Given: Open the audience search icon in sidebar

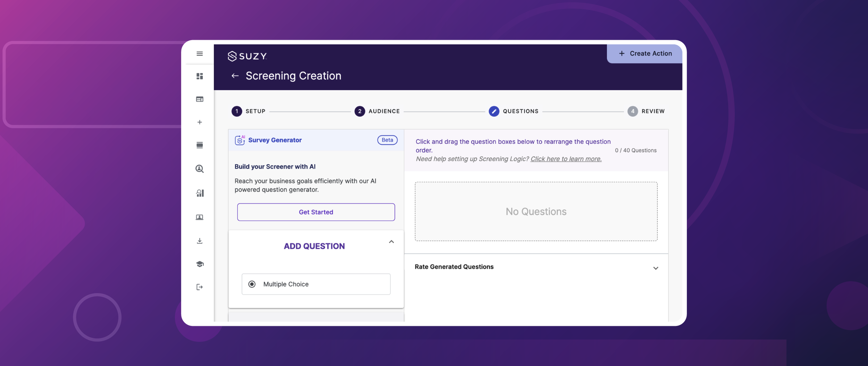Looking at the screenshot, I should (x=200, y=169).
